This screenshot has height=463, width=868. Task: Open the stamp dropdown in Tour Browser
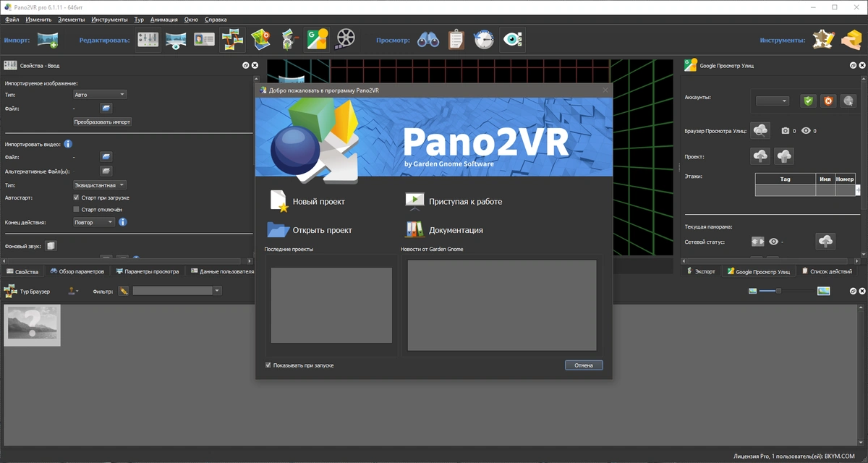tap(73, 291)
